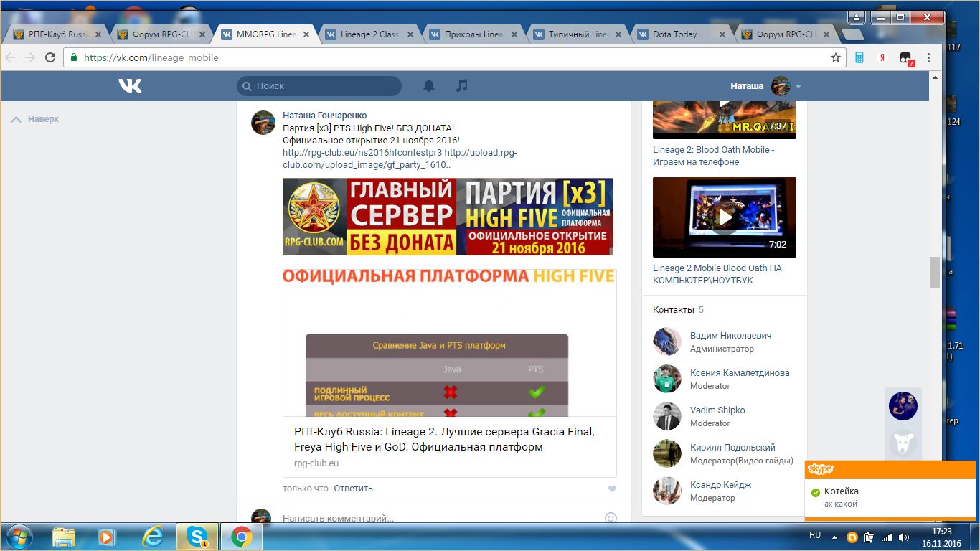
Task: Click the VK logo in the header
Action: coord(130,86)
